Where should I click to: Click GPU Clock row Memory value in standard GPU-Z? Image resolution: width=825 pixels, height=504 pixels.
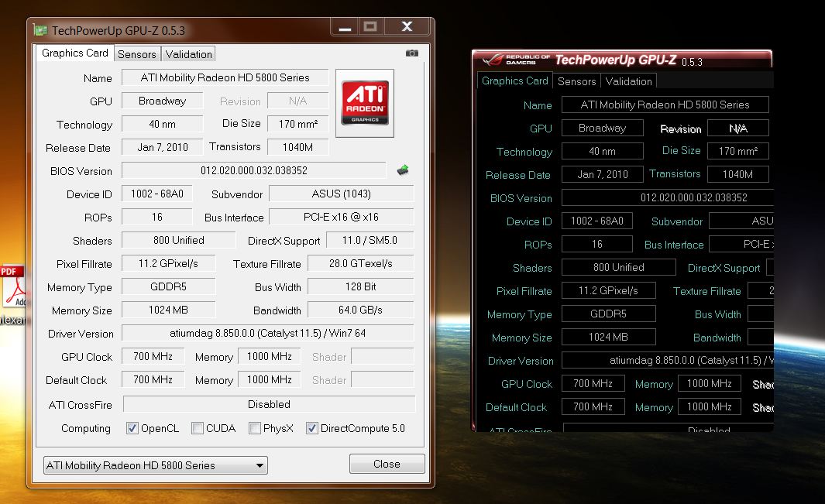point(270,356)
